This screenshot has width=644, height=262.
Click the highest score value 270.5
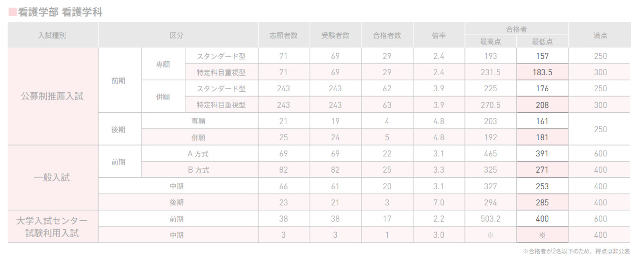coord(491,105)
